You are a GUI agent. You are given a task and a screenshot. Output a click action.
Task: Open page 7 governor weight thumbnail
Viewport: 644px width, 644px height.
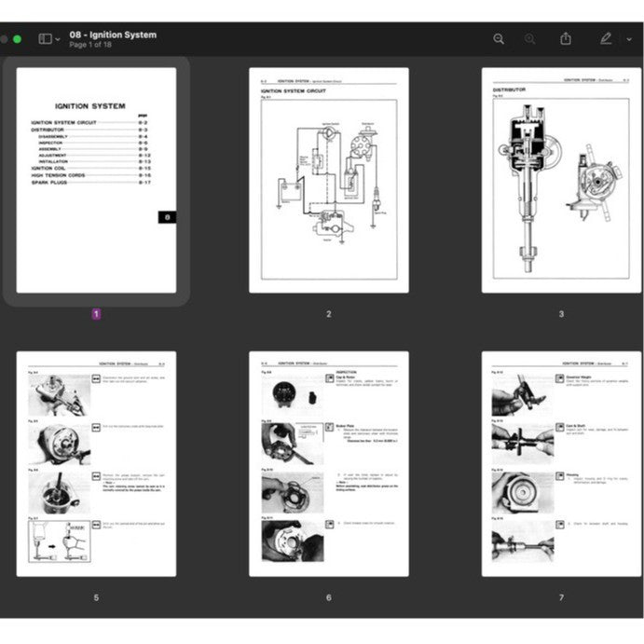point(561,463)
